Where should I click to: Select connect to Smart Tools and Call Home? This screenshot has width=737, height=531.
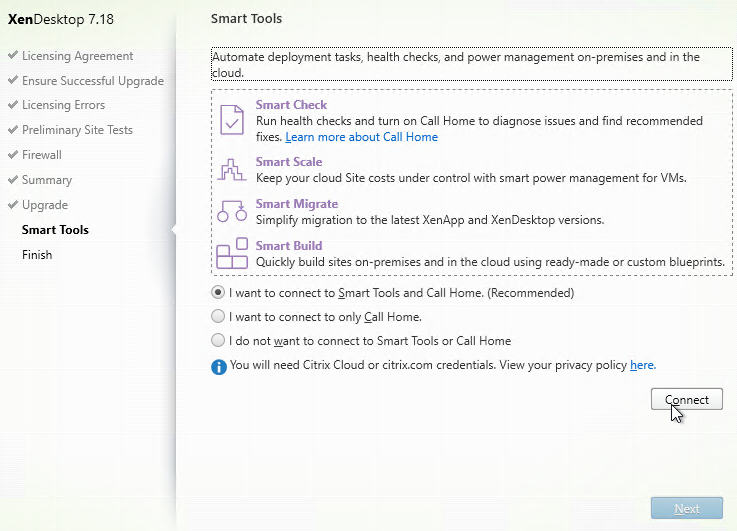(x=218, y=292)
